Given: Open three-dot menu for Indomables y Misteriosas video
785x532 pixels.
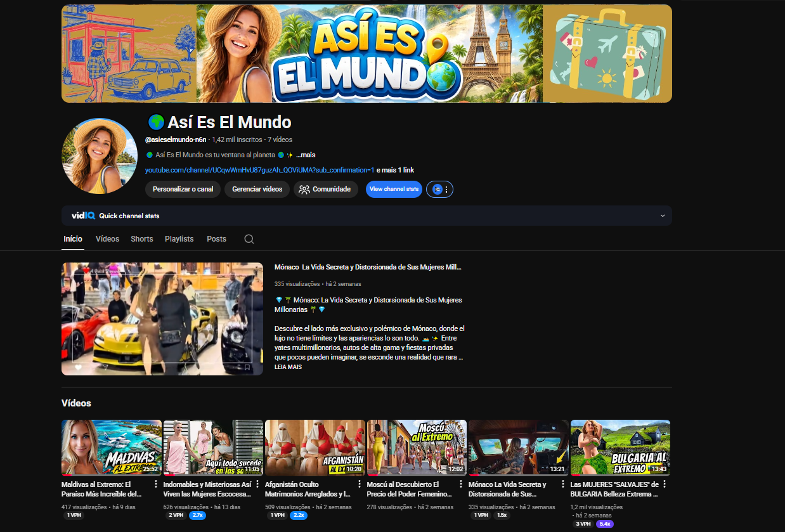Looking at the screenshot, I should [257, 484].
